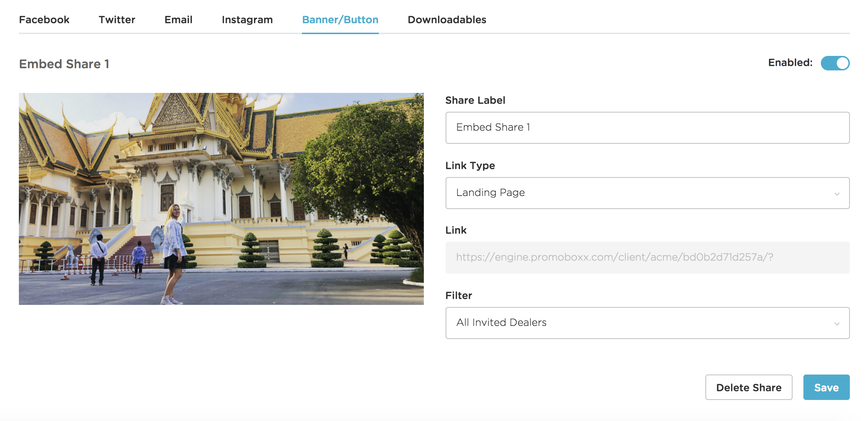The width and height of the screenshot is (868, 421).
Task: Open the Twitter tab
Action: click(117, 20)
